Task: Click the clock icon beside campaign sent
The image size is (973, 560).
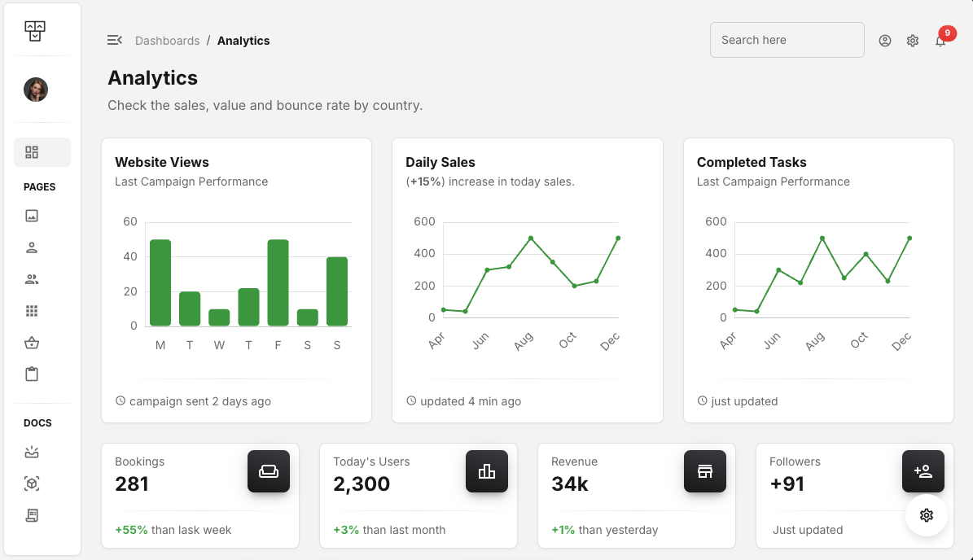Action: coord(121,401)
